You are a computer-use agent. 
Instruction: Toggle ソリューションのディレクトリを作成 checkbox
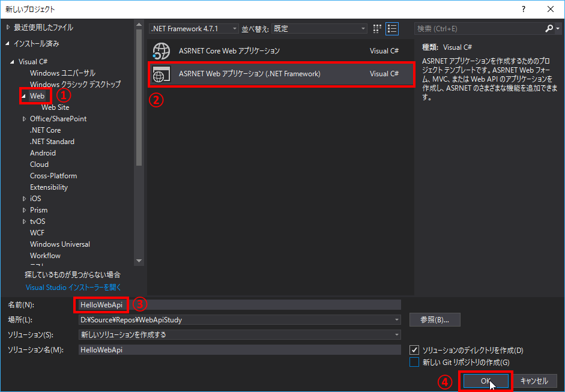point(414,350)
